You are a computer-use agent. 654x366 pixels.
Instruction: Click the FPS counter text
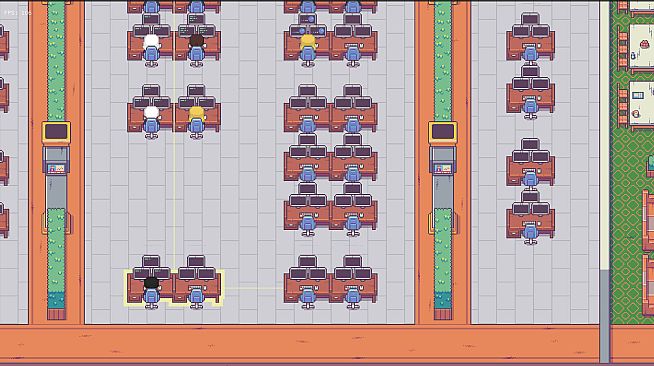[x=18, y=13]
